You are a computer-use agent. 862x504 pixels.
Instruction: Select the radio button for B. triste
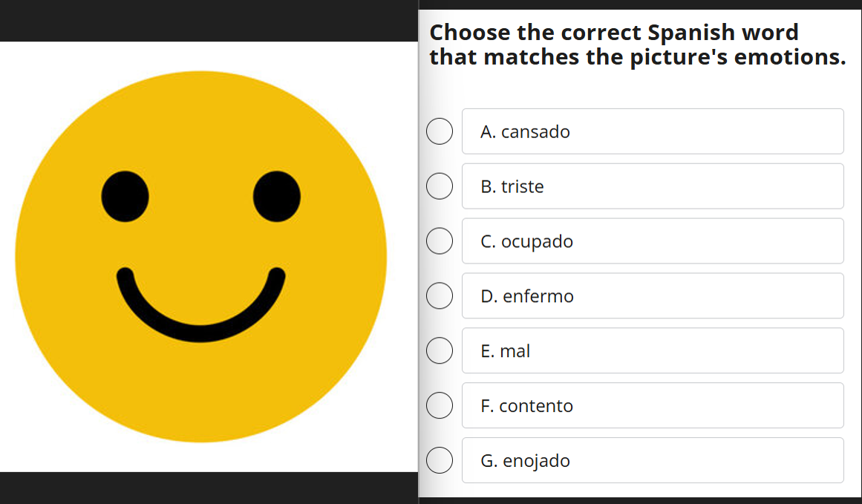(x=440, y=186)
